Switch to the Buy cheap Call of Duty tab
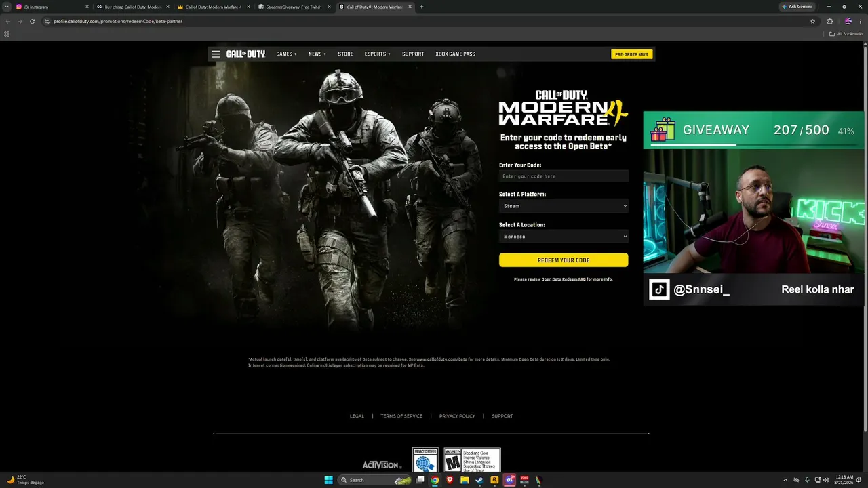 coord(132,7)
